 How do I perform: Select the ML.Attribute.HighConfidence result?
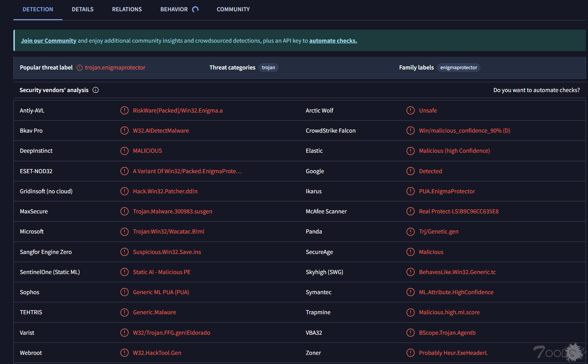(456, 292)
